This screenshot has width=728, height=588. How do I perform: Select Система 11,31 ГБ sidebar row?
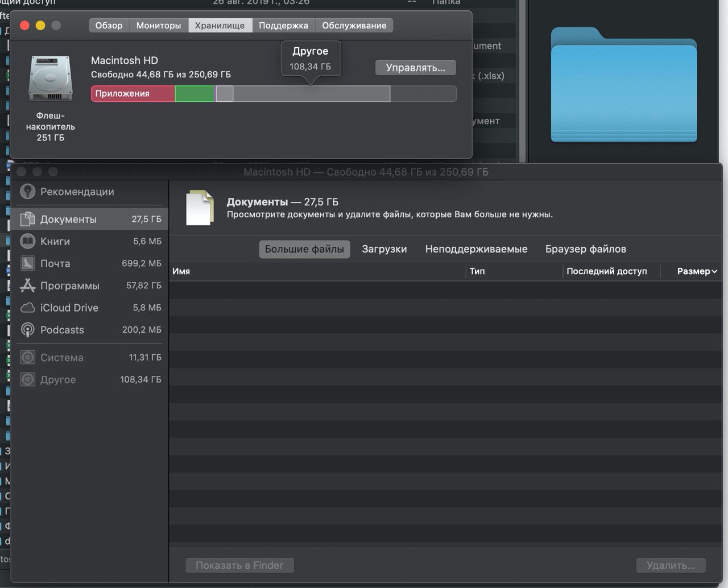tap(89, 357)
